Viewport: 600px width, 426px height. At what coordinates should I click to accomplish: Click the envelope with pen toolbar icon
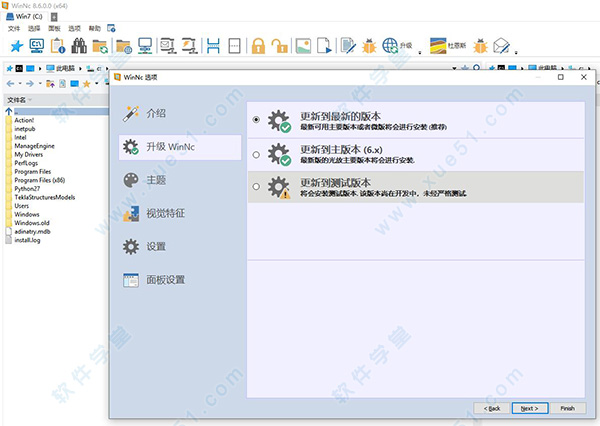click(x=501, y=46)
